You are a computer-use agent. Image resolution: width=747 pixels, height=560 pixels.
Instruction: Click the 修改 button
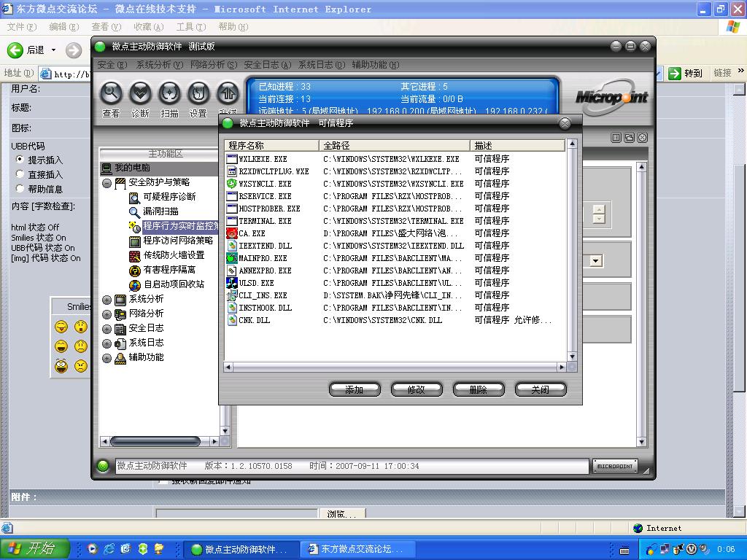(x=417, y=390)
